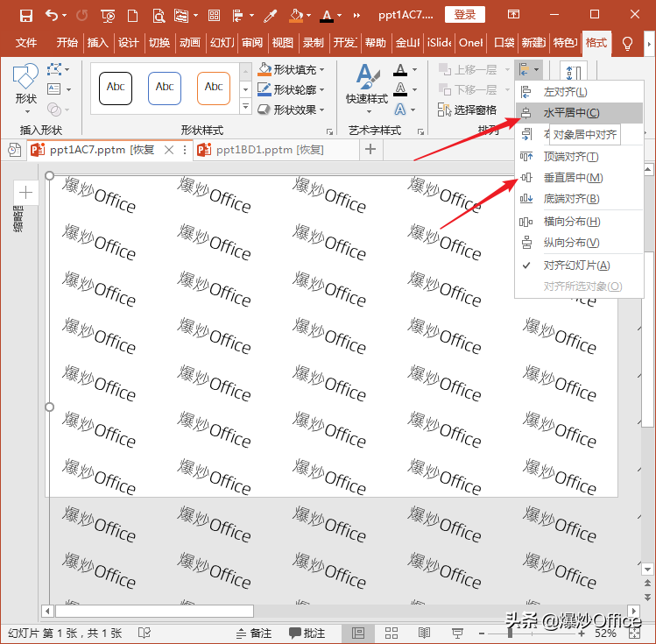The width and height of the screenshot is (656, 644).
Task: Click the Text Box icon in Insert Shapes
Action: click(54, 89)
